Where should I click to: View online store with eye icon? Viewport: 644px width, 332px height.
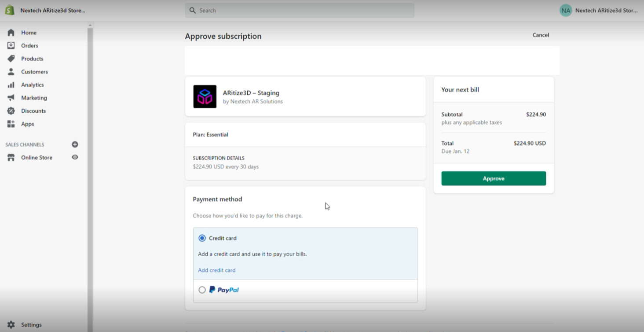coord(75,157)
